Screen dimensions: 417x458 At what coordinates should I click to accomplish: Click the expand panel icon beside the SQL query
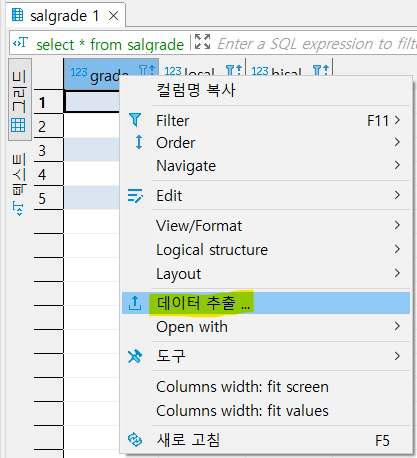pyautogui.click(x=202, y=42)
